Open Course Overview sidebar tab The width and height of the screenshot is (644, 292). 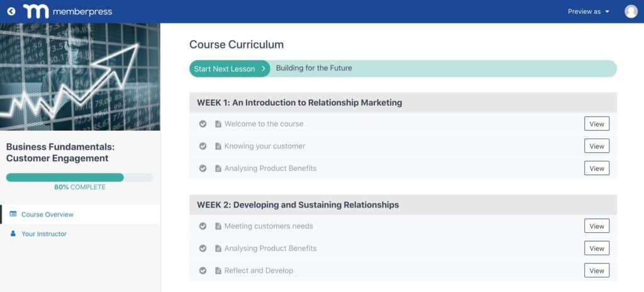click(80, 214)
